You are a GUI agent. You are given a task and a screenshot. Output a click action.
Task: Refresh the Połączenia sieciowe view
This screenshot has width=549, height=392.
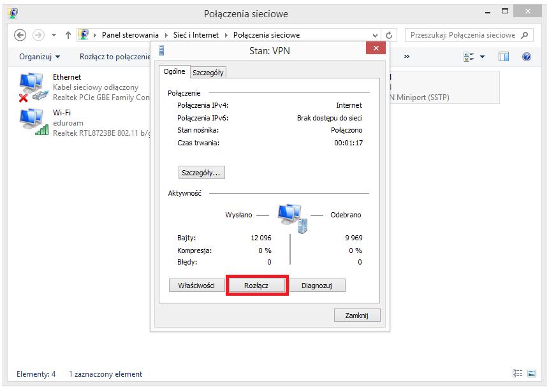(x=389, y=35)
